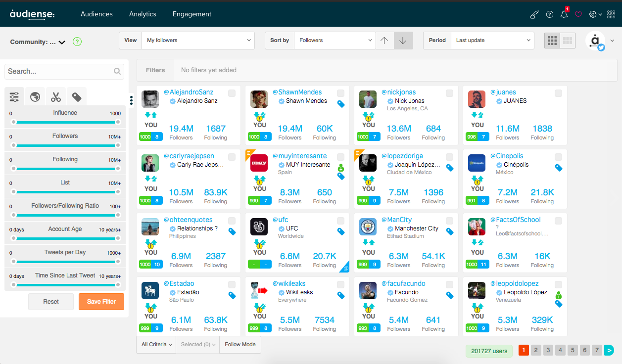Click the Save Filter button

101,302
